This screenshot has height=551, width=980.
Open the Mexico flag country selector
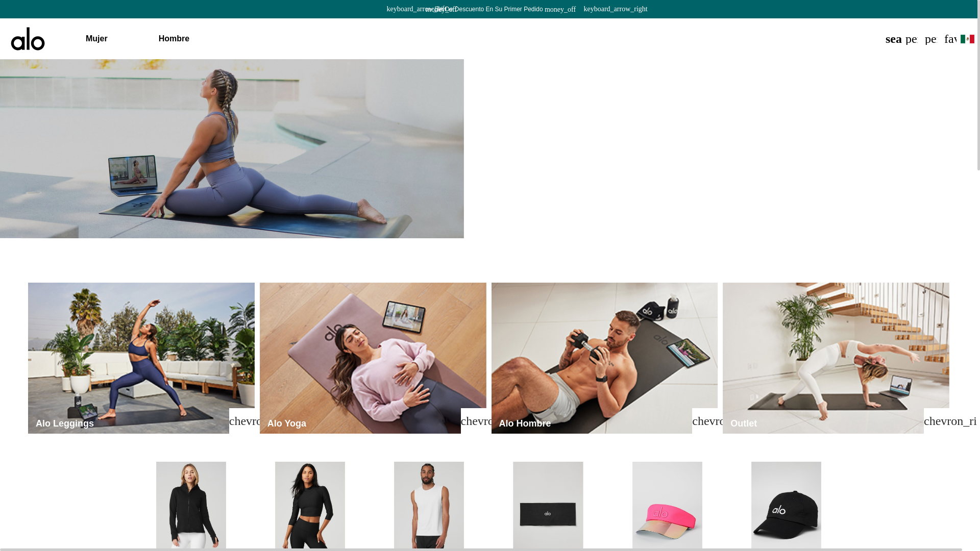(x=967, y=39)
